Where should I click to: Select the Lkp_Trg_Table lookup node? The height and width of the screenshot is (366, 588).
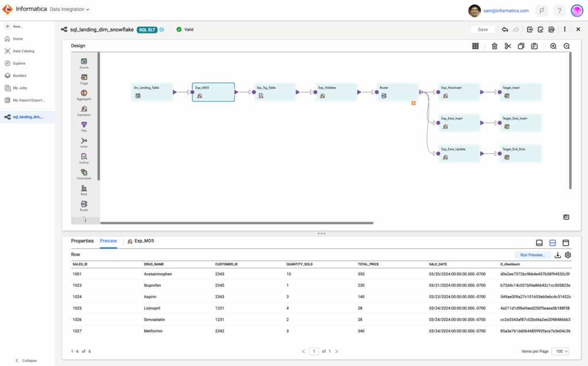[x=275, y=92]
